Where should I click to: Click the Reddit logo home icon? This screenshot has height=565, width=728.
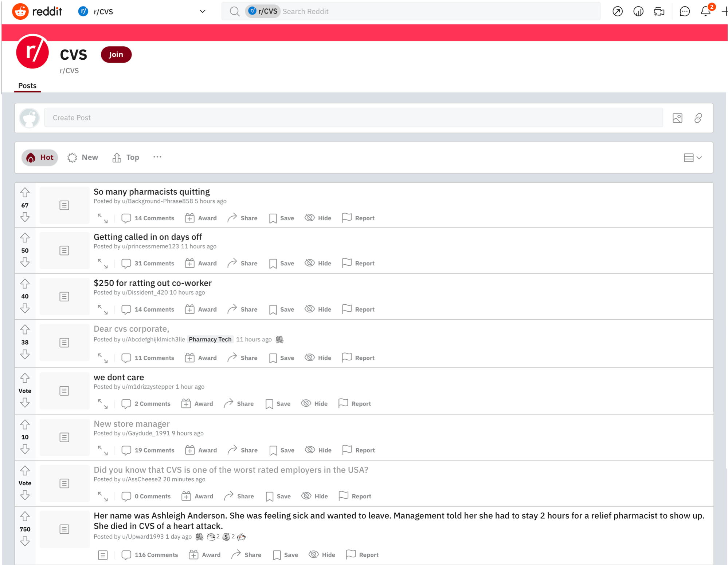coord(20,11)
